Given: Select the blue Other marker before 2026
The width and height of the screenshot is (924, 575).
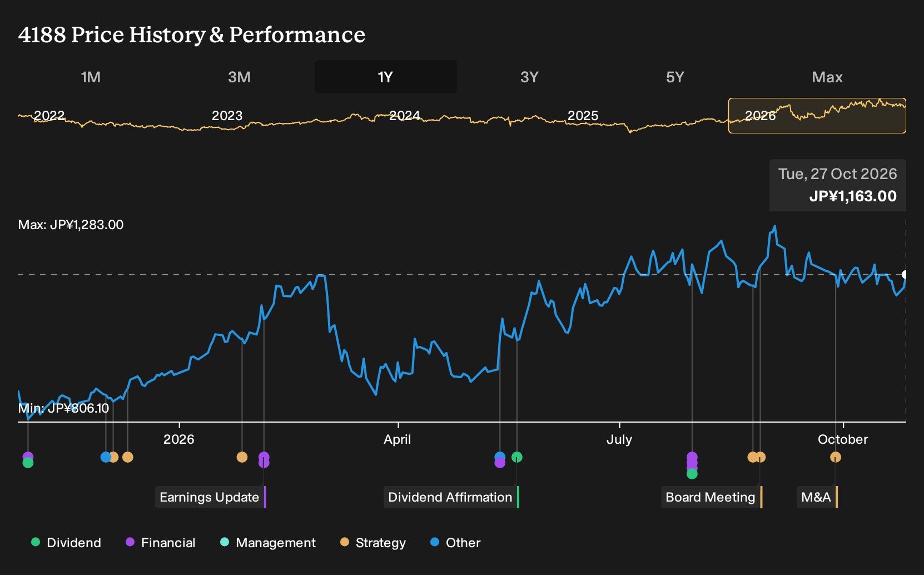Looking at the screenshot, I should coord(106,457).
